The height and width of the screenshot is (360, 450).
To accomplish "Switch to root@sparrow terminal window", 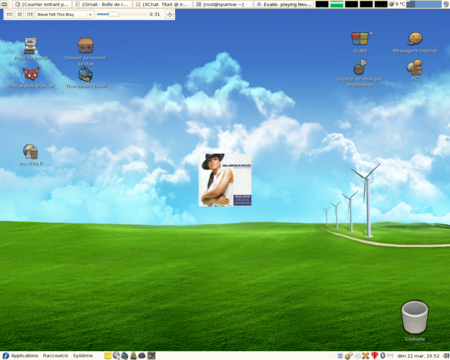I will pyautogui.click(x=223, y=4).
